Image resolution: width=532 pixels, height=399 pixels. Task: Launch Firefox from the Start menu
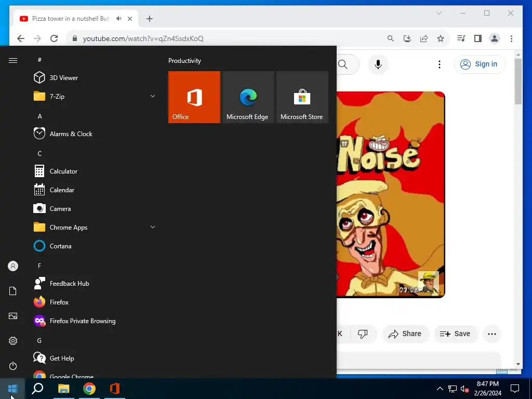[x=95, y=302]
